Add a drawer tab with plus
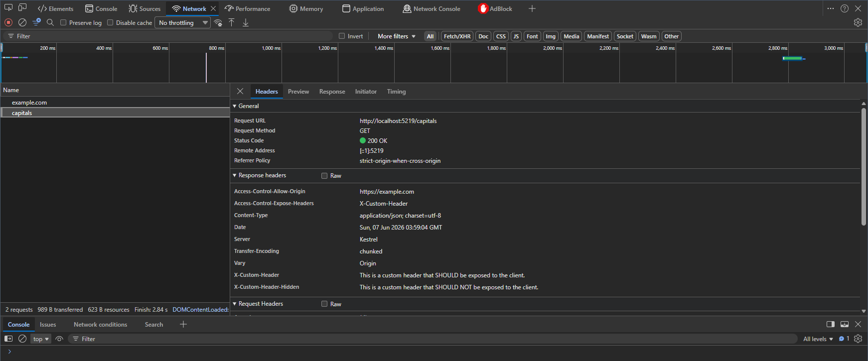 [183, 324]
